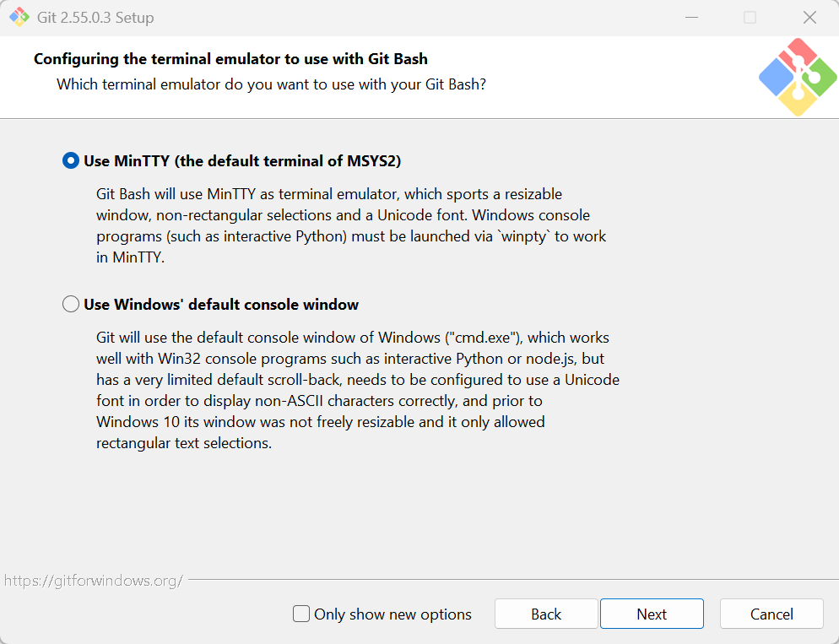Click the MinTTY description paragraph
Viewport: 839px width, 644px height.
tap(351, 225)
